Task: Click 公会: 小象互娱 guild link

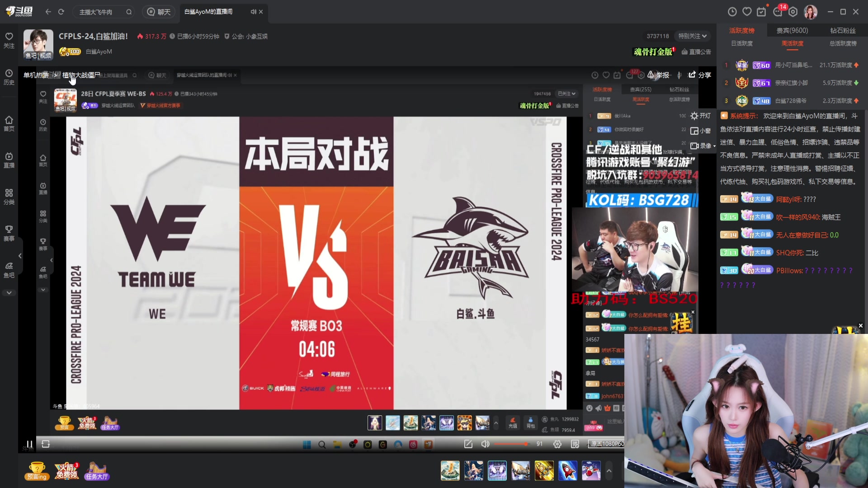Action: point(246,36)
